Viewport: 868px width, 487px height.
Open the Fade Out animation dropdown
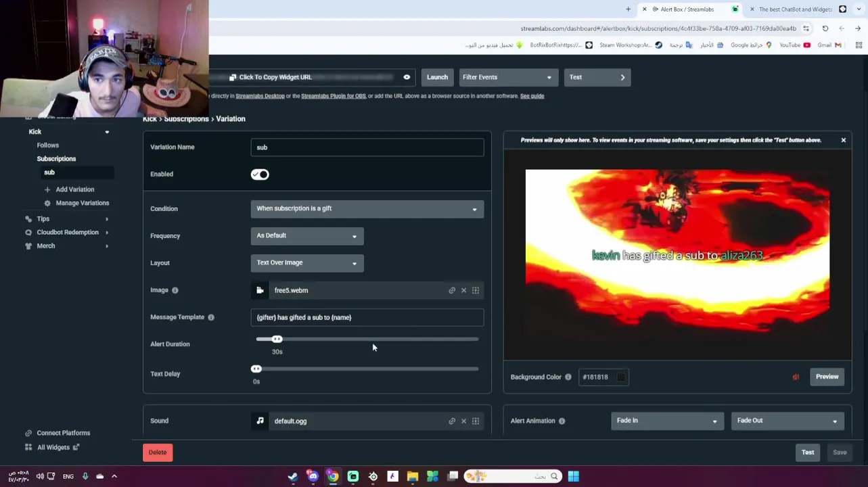click(787, 421)
